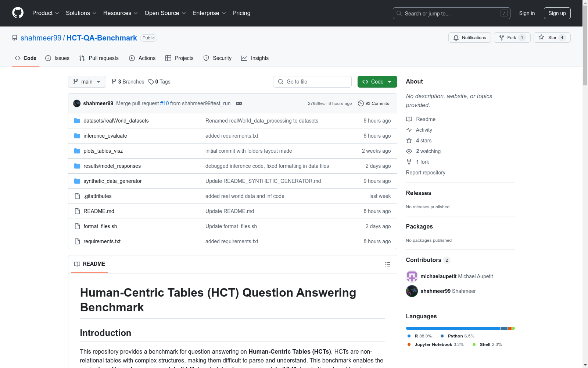Click the tag icon beside 0 Tags
Viewport: 588px width, 368px height.
tap(151, 82)
